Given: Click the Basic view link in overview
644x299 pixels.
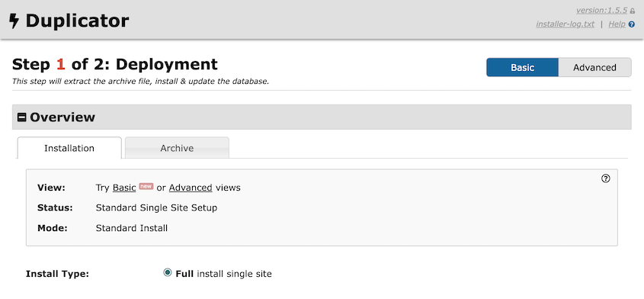Looking at the screenshot, I should pyautogui.click(x=124, y=188).
